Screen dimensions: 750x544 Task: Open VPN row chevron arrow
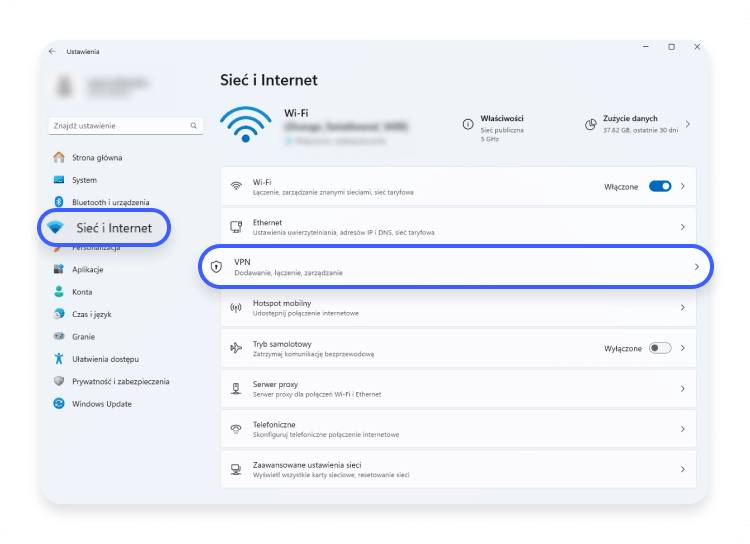pos(697,266)
